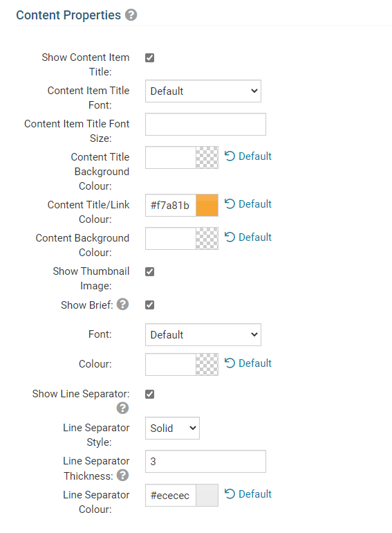Click the Show Brief help icon
This screenshot has width=392, height=533.
click(123, 305)
